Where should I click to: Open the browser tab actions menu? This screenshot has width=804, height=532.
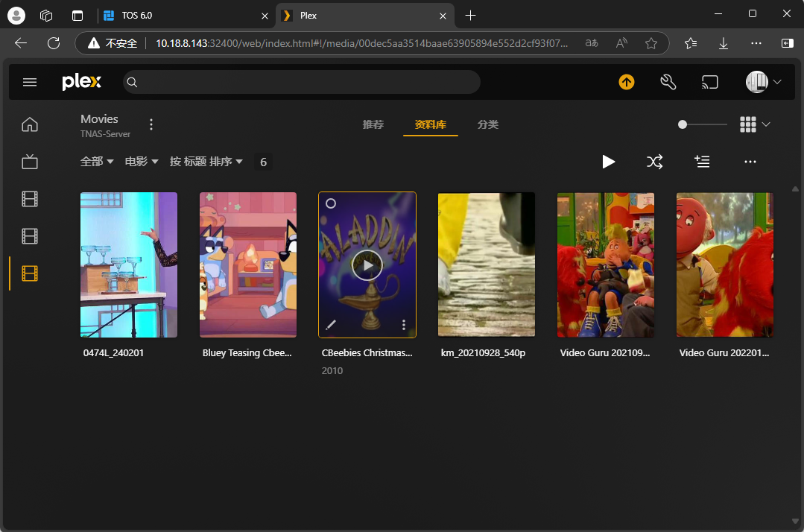pyautogui.click(x=77, y=16)
